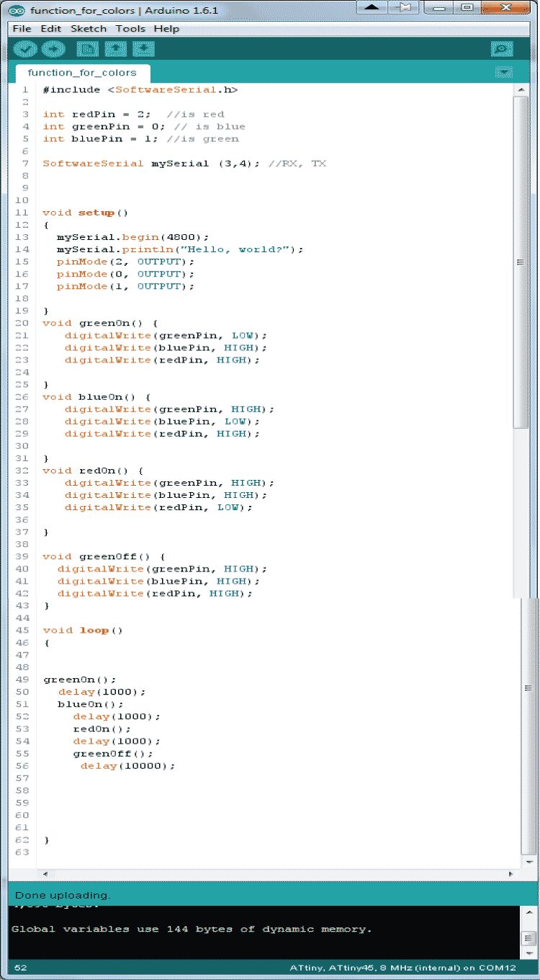540x980 pixels.
Task: Click line 'delay(10000);'
Action: click(127, 765)
